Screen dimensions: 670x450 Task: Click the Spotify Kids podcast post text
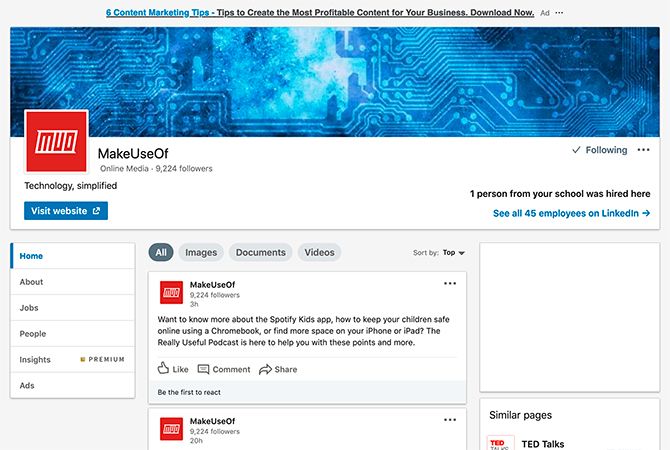303,331
